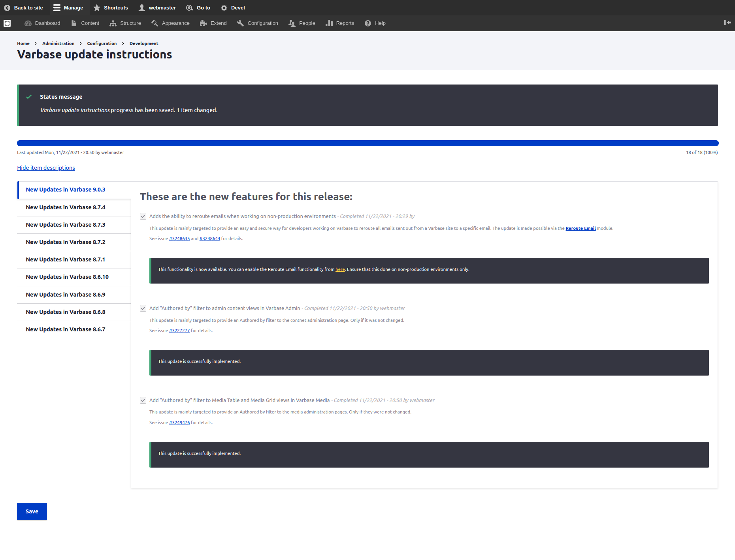Click the People person icon

[292, 23]
